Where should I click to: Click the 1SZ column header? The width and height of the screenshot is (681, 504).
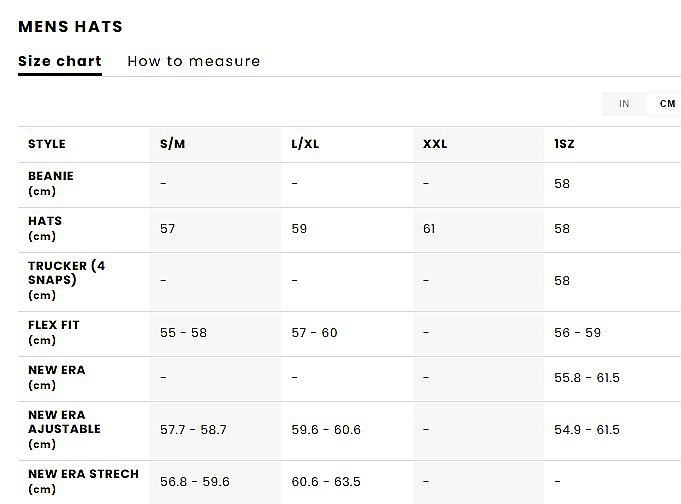click(x=564, y=144)
